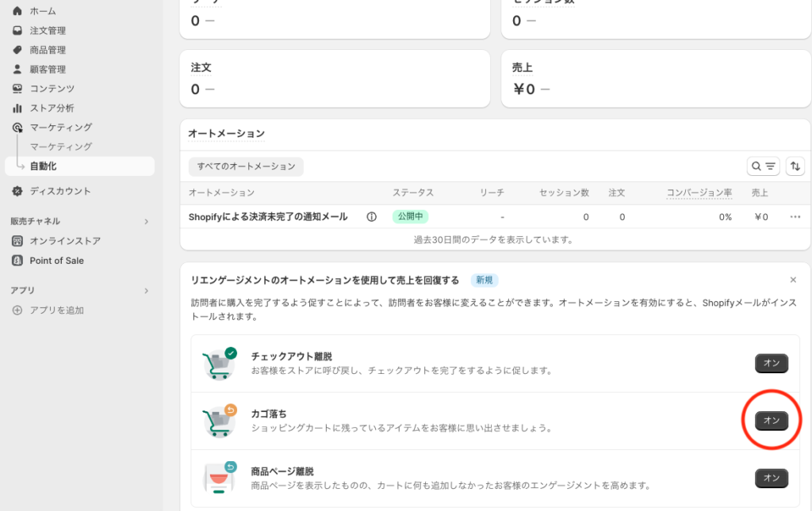Switch on 商品ページ離脱 automation
The height and width of the screenshot is (511, 812).
[x=771, y=478]
